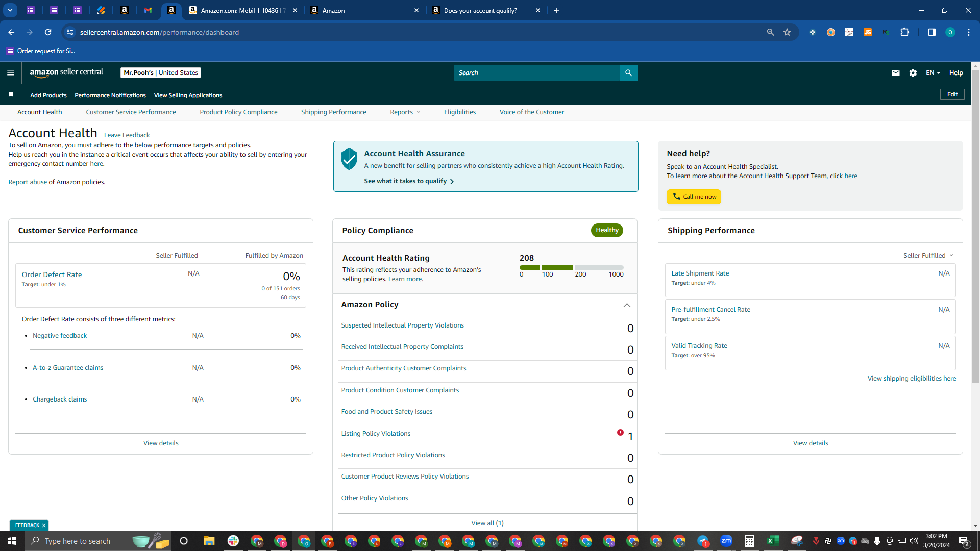This screenshot has width=980, height=551.
Task: Open the browser Extensions puzzle icon
Action: pos(904,32)
